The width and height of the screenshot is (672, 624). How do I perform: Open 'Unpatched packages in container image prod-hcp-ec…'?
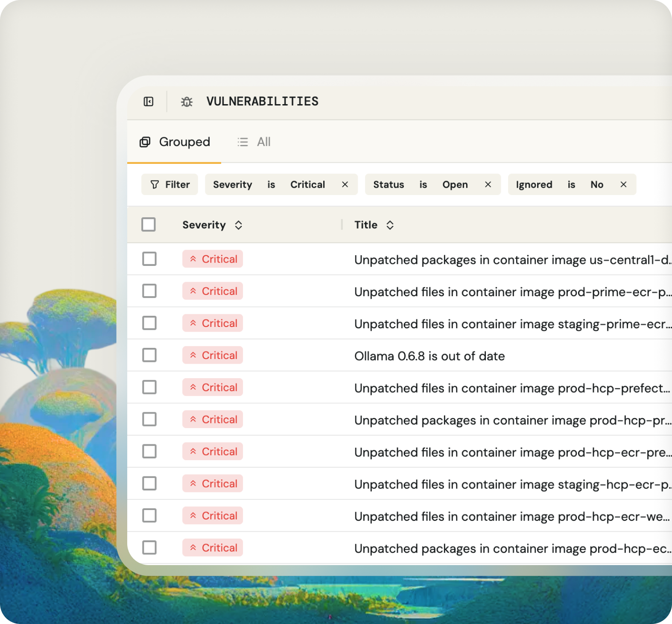point(513,548)
